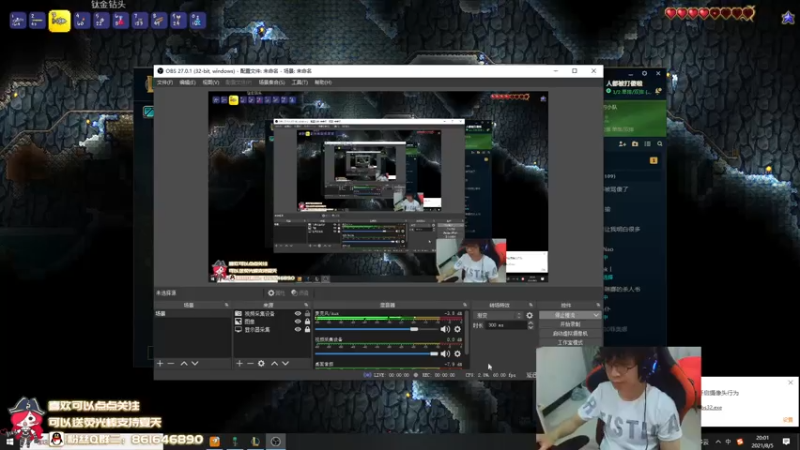Select hotbar slot 2 in Terraria
Viewport: 800px width, 450px height.
coord(37,21)
